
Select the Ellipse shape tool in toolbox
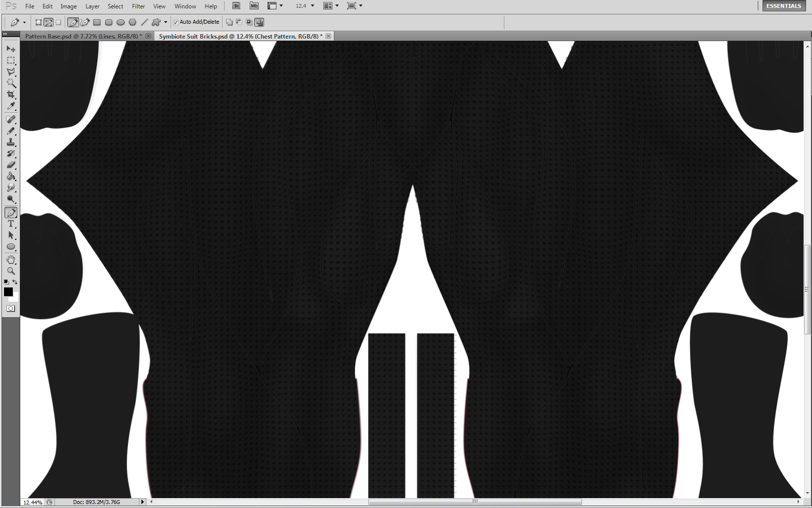point(11,247)
